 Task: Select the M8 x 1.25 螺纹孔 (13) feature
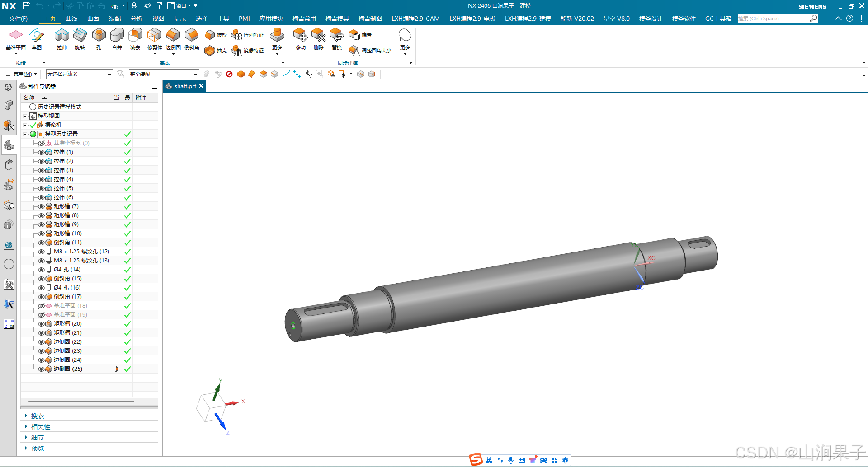pos(82,261)
